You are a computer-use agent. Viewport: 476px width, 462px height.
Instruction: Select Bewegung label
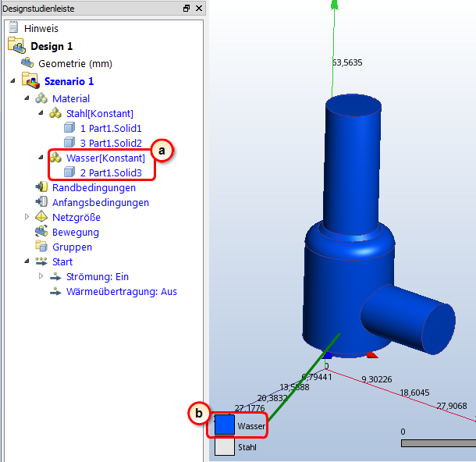coord(76,233)
